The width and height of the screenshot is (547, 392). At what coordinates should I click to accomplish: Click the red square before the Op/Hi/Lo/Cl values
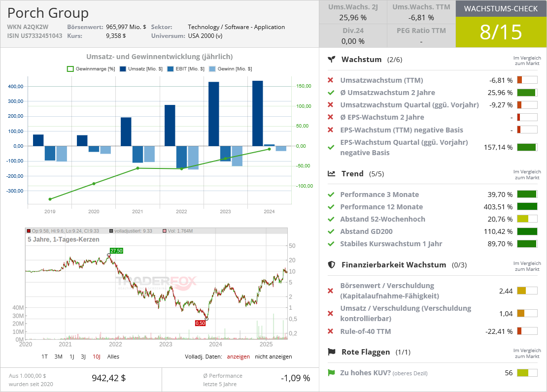click(29, 231)
